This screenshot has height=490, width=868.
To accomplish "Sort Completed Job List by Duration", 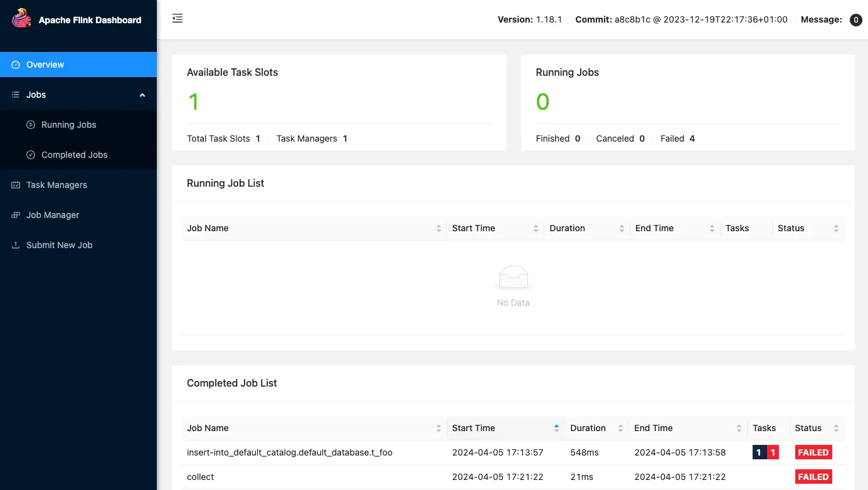I will click(x=620, y=429).
